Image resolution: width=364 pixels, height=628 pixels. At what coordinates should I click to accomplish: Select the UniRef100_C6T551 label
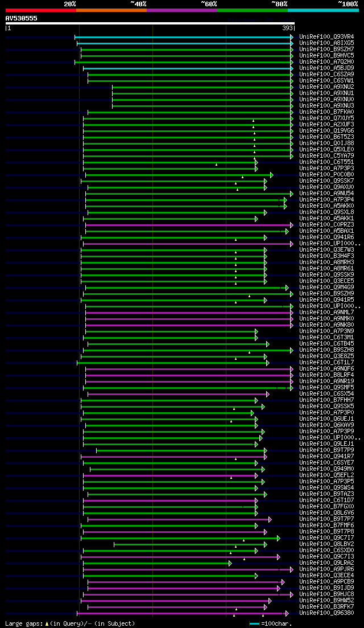coord(326,162)
